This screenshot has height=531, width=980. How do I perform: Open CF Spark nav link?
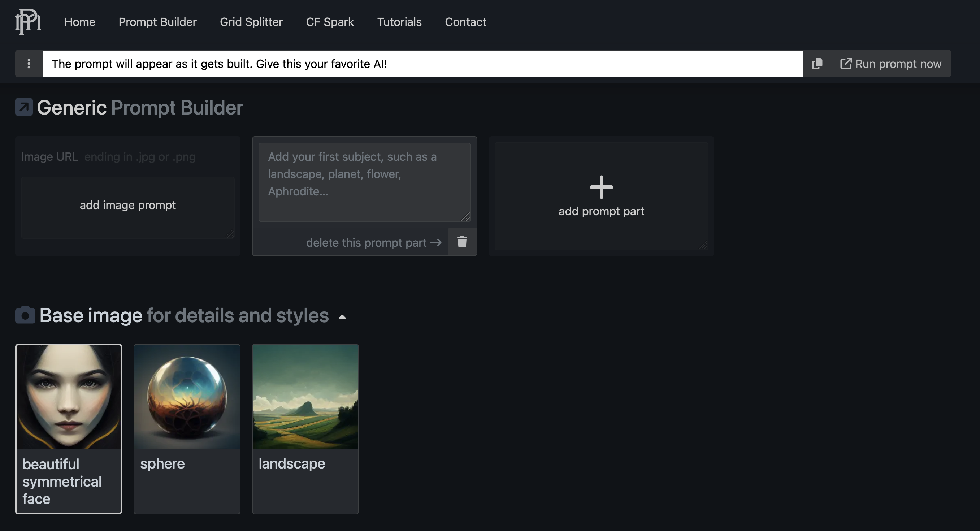click(x=330, y=22)
